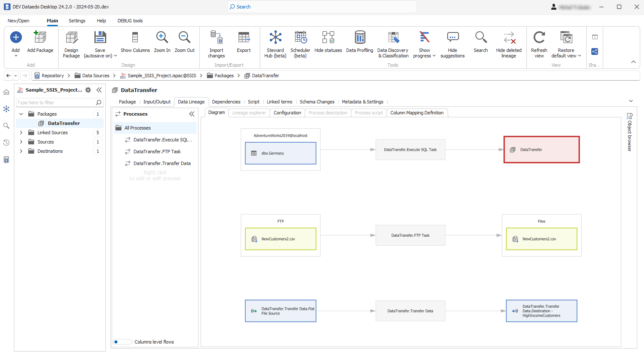Viewport: 644px width, 352px height.
Task: Click the filter text field
Action: coord(56,103)
